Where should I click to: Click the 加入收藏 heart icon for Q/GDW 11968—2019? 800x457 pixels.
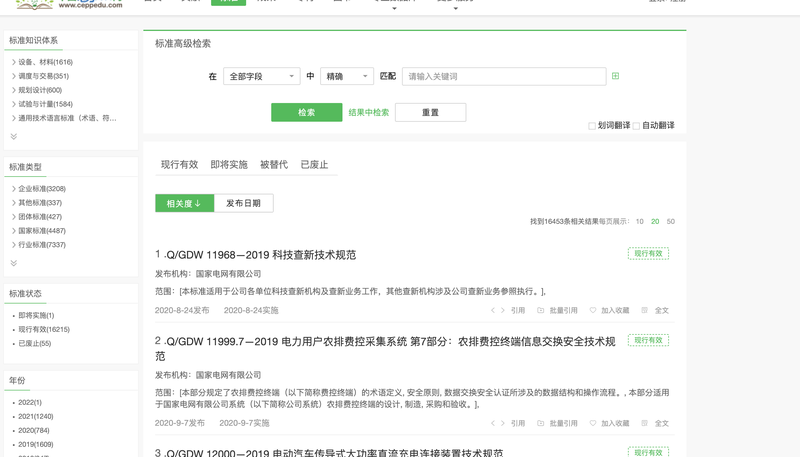click(x=592, y=310)
